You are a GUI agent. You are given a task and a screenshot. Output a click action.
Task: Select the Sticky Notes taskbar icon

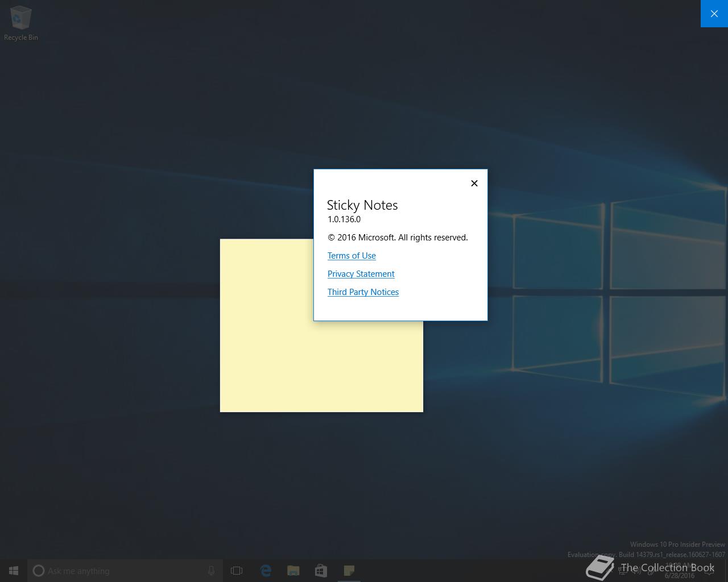349,571
